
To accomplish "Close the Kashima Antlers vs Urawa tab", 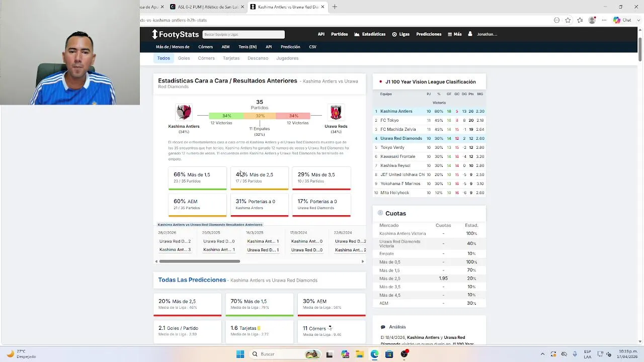I will click(x=323, y=7).
